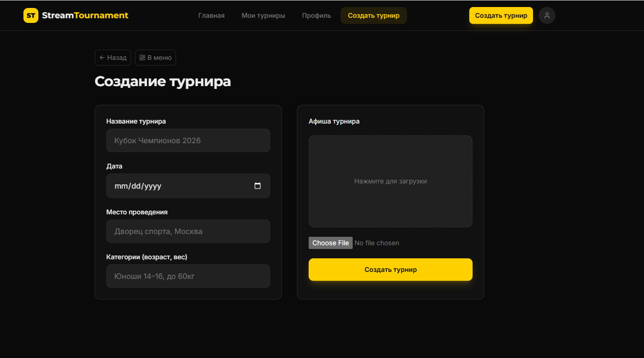This screenshot has height=358, width=644.
Task: Click the В меню button
Action: (x=155, y=58)
